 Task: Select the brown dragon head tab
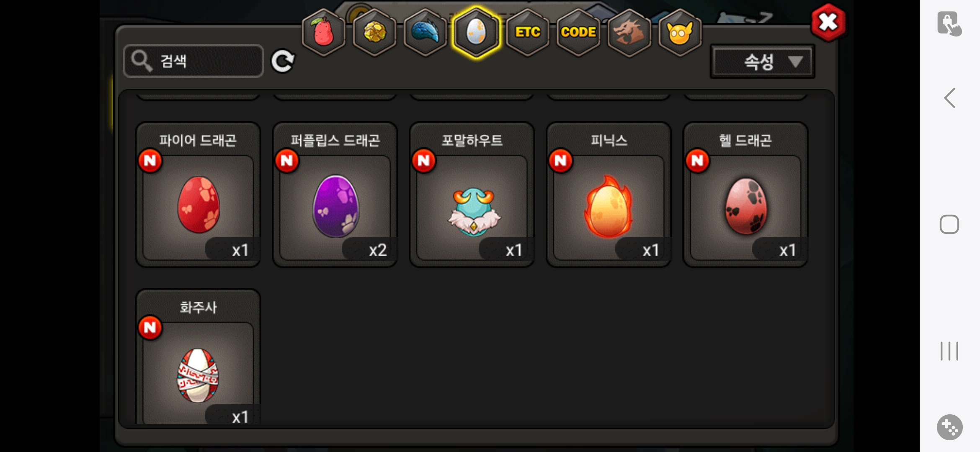click(x=629, y=32)
